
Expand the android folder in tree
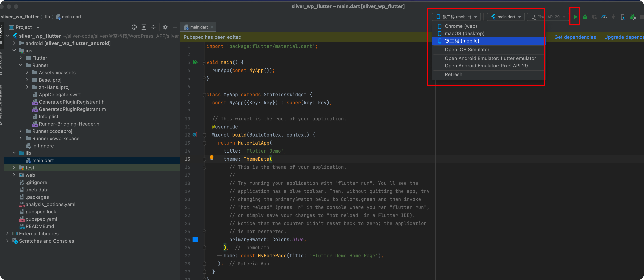tap(14, 43)
